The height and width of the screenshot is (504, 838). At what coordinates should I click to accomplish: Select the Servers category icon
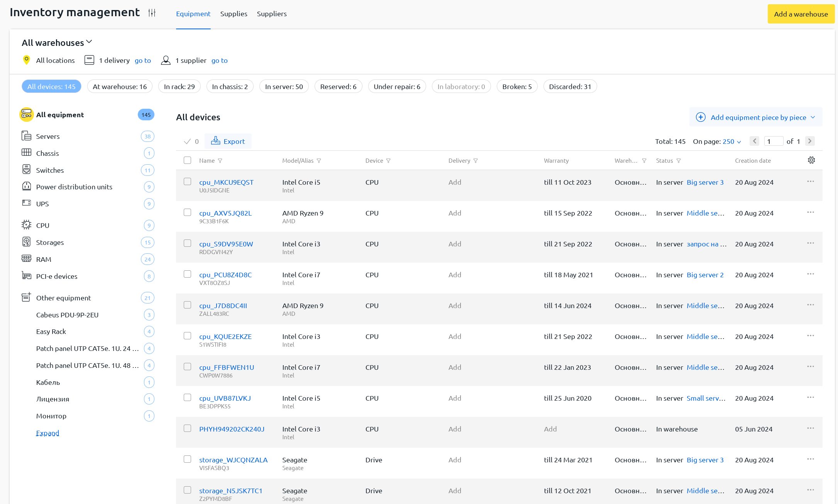[26, 136]
